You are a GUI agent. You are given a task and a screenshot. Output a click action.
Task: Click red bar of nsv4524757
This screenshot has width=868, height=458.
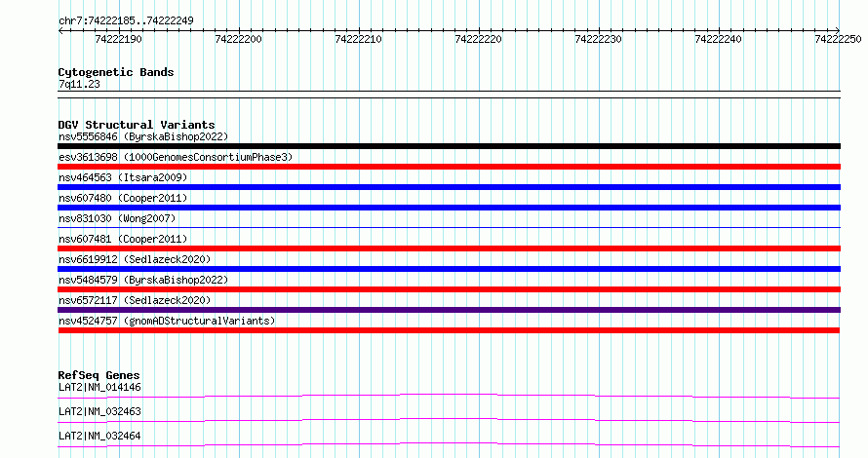point(449,330)
